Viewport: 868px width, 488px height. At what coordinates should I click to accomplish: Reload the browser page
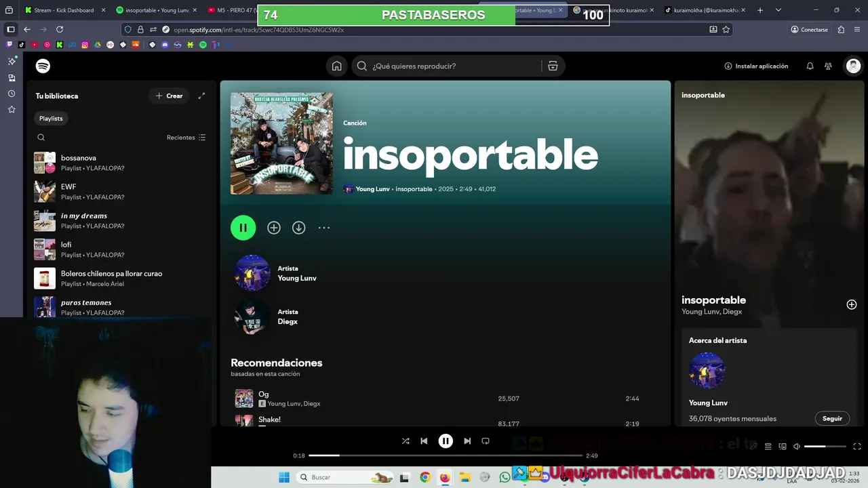point(60,29)
